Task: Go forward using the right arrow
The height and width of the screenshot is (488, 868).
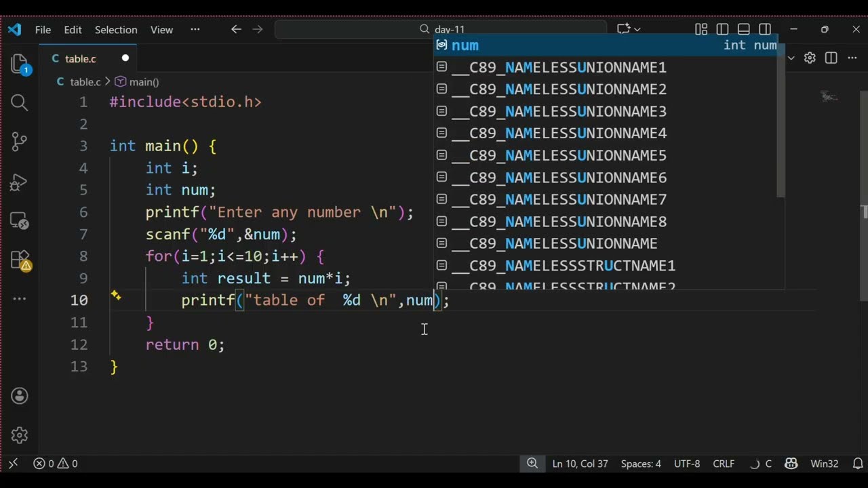Action: coord(257,29)
